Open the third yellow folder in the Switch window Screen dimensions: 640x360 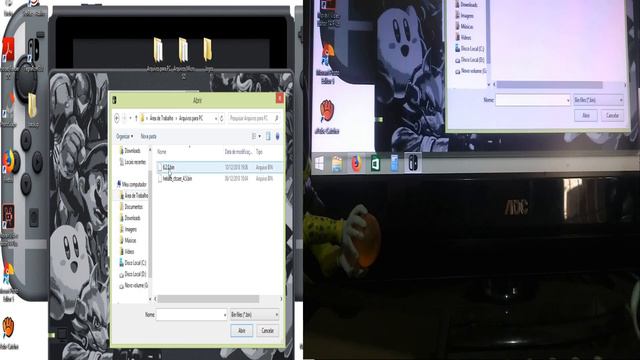click(x=208, y=54)
